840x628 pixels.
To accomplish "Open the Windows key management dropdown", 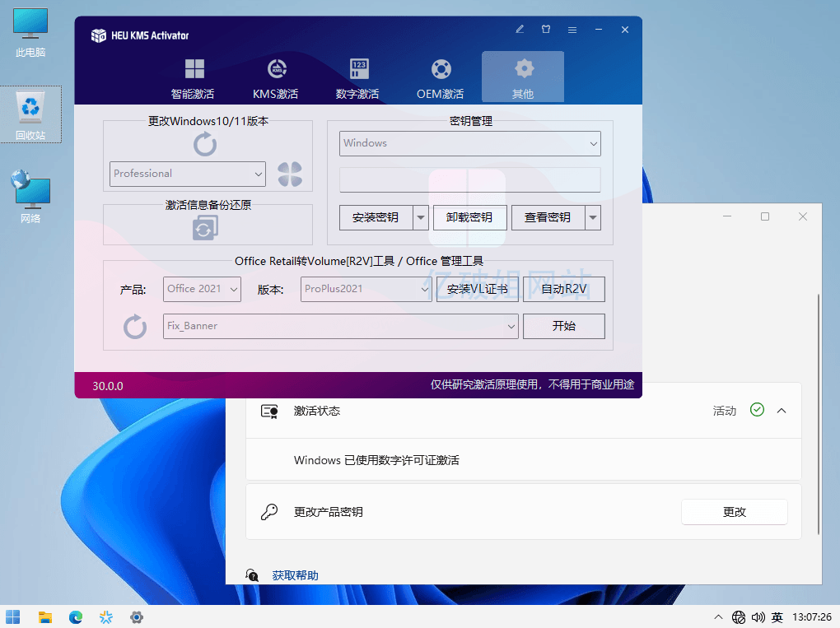I will [469, 143].
